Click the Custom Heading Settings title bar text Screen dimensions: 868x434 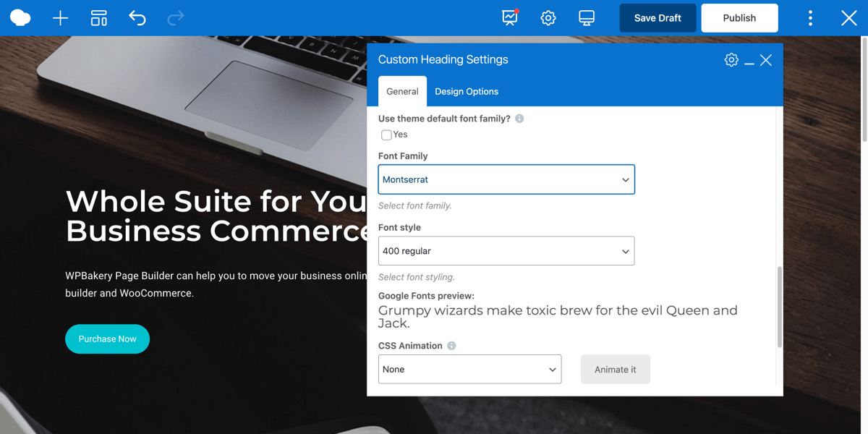tap(443, 59)
